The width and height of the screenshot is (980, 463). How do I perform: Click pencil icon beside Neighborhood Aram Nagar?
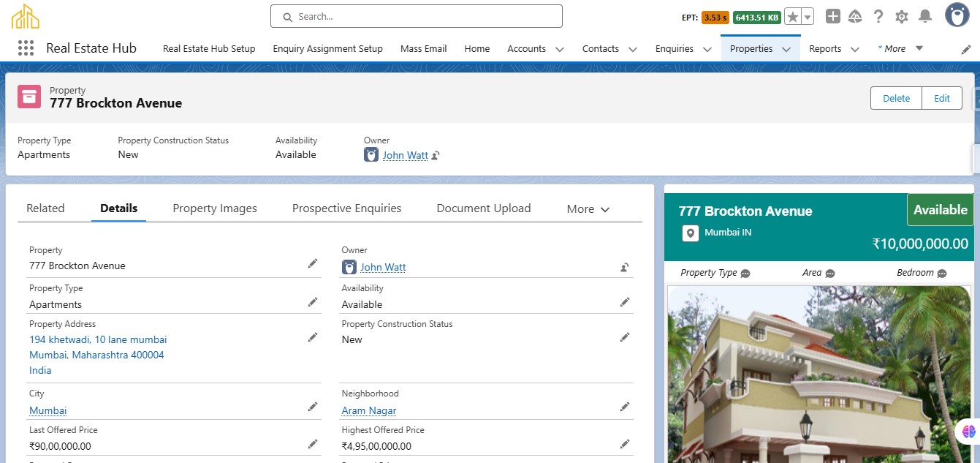625,407
